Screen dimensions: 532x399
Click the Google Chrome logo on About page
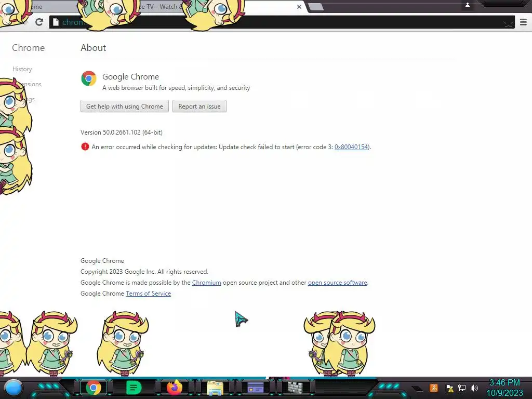[88, 78]
